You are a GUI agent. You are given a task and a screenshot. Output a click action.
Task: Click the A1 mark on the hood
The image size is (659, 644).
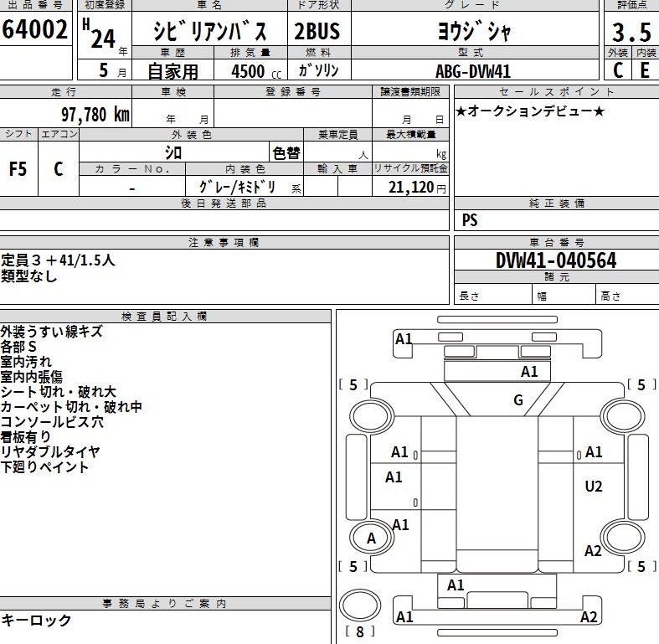(529, 372)
